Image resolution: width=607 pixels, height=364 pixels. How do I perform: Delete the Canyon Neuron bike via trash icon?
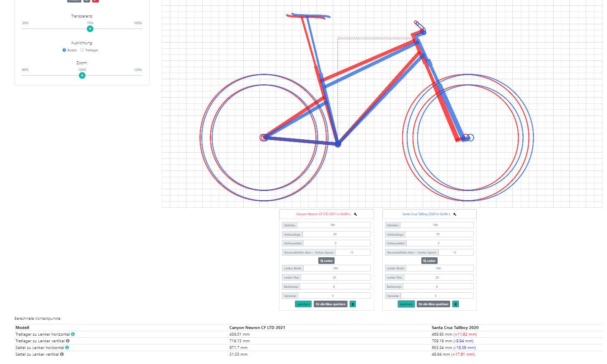[353, 304]
